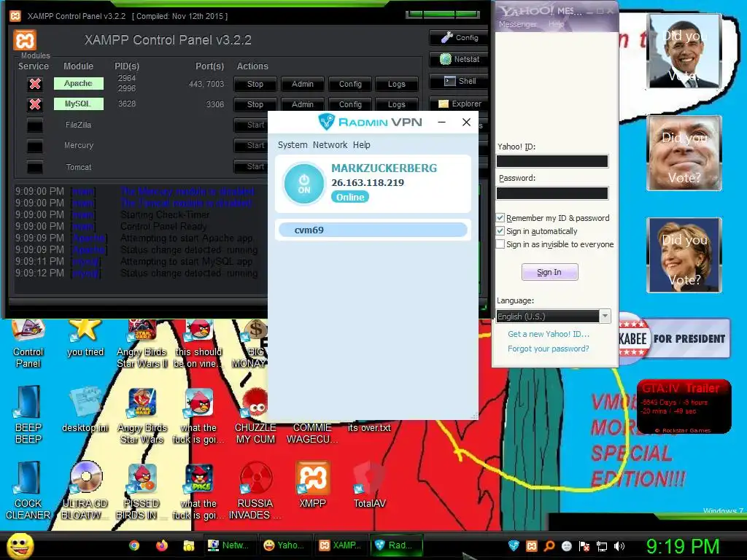Select the cvm69 network row
Viewport: 747px width, 560px height.
coord(373,230)
